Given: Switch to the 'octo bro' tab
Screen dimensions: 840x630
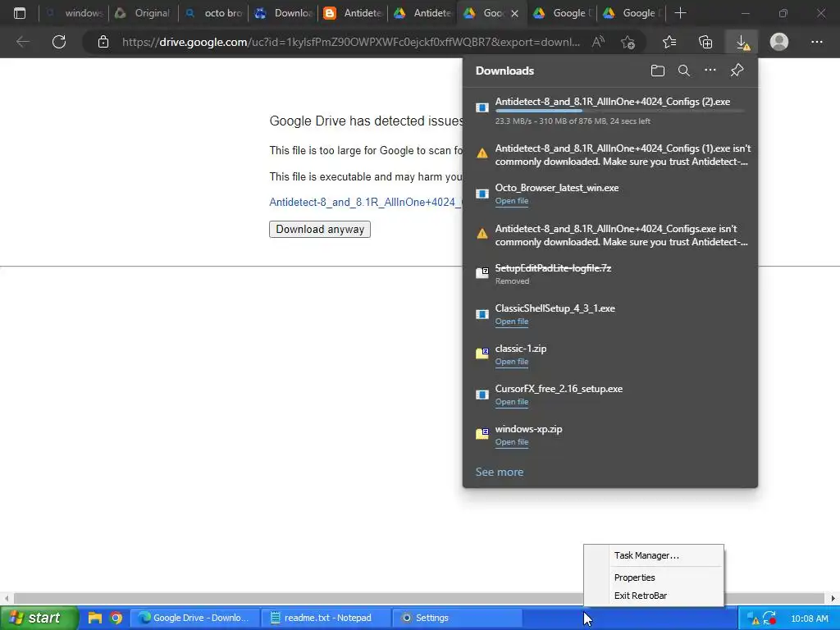Looking at the screenshot, I should [212, 13].
